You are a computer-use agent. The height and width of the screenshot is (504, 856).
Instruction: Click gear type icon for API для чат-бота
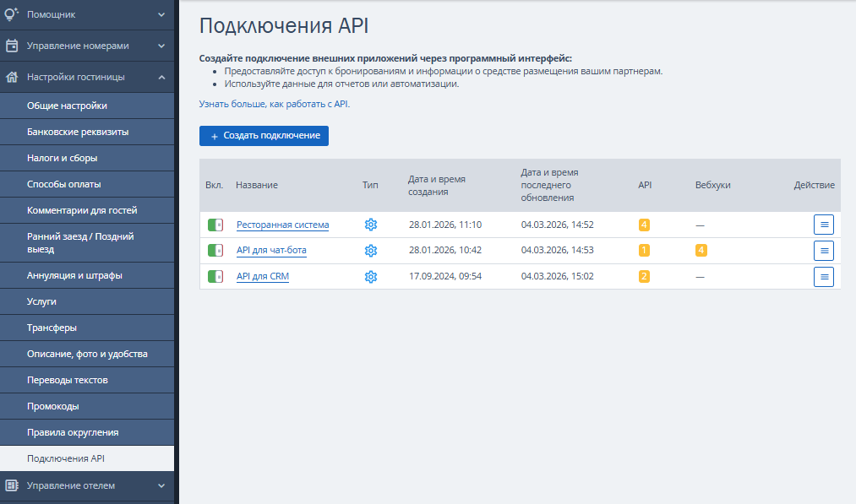[x=370, y=251]
